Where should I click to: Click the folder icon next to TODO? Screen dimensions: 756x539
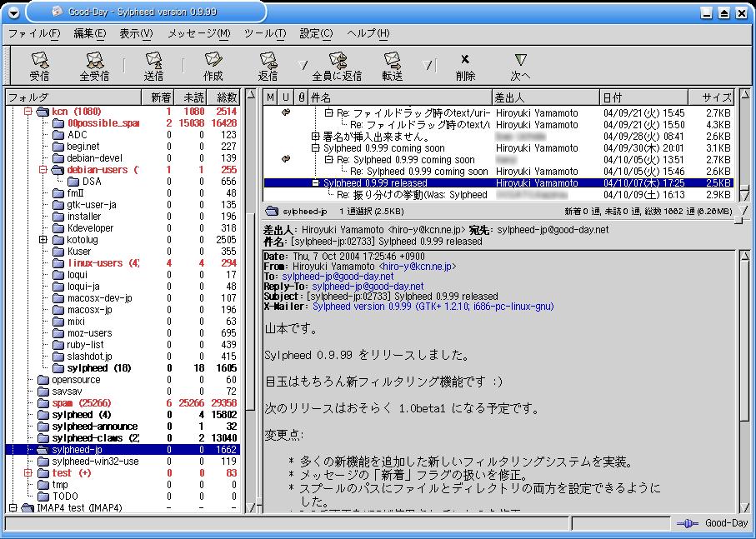pyautogui.click(x=43, y=497)
